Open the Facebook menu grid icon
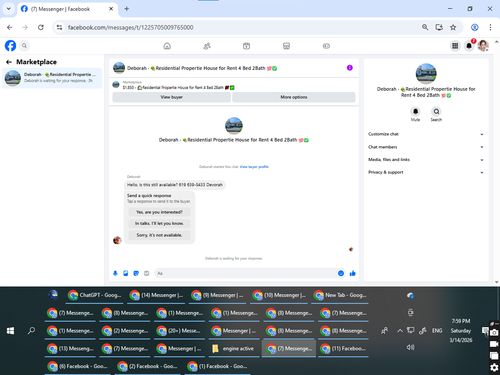The image size is (500, 375). coord(455,46)
